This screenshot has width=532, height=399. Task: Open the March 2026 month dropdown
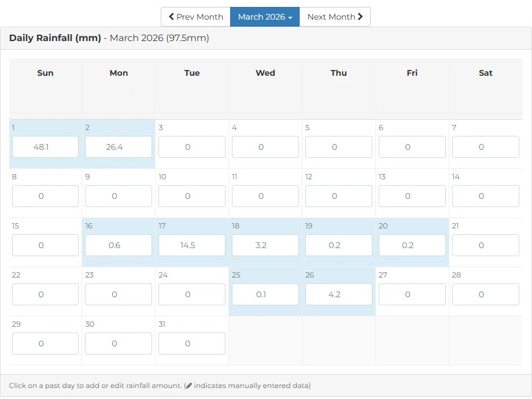[x=265, y=17]
